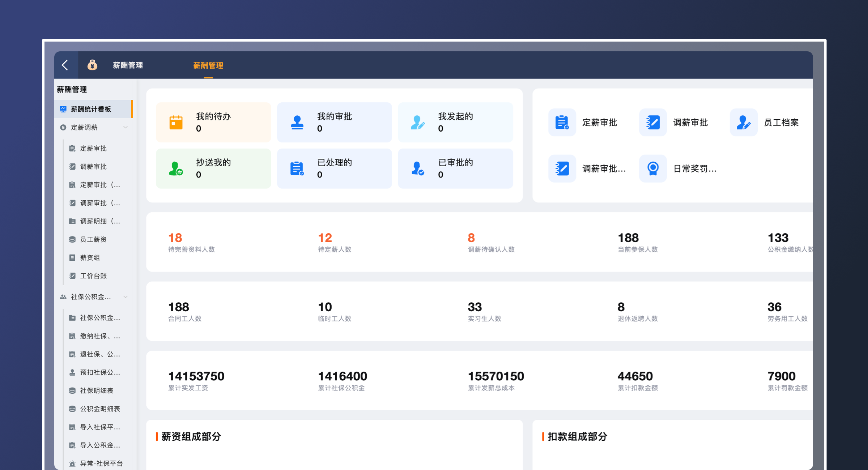Click the money bag logo icon

point(92,65)
